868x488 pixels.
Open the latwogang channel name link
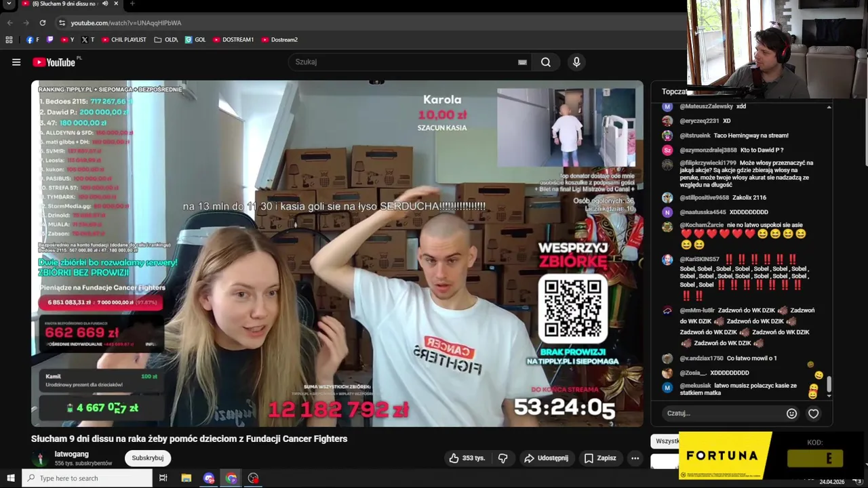(72, 454)
